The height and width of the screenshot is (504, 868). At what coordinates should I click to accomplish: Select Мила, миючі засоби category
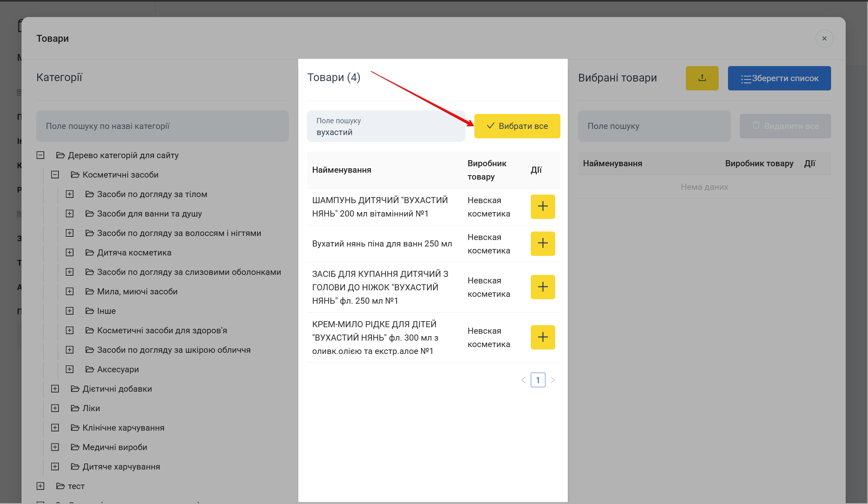click(137, 292)
